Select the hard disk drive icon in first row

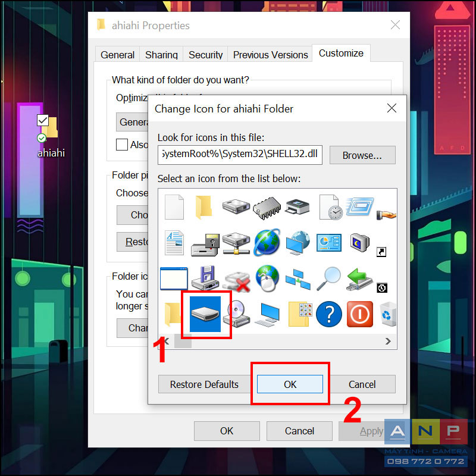(x=236, y=206)
